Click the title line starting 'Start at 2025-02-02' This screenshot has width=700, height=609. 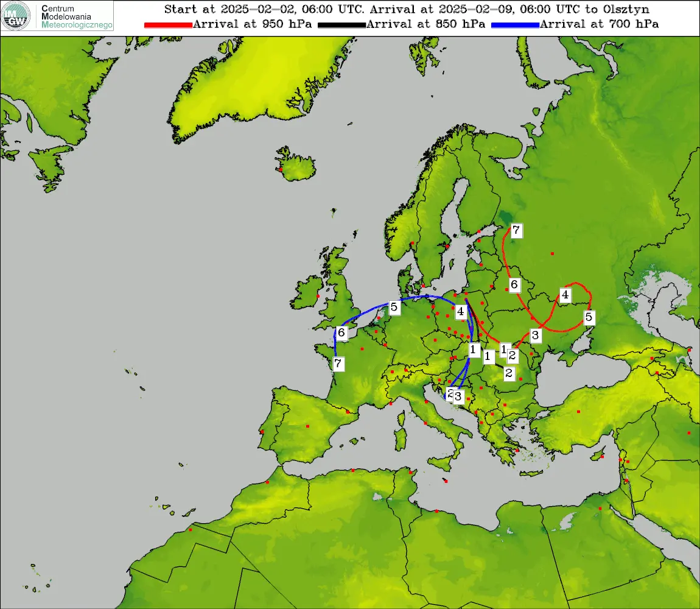pos(407,9)
